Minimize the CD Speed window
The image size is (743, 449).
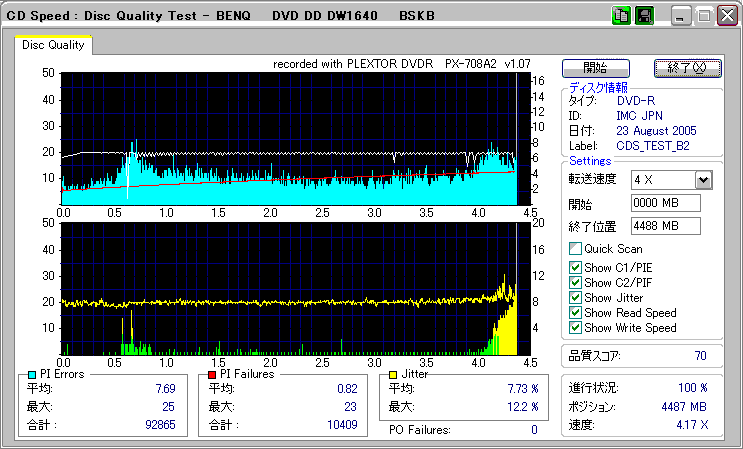[x=681, y=17]
